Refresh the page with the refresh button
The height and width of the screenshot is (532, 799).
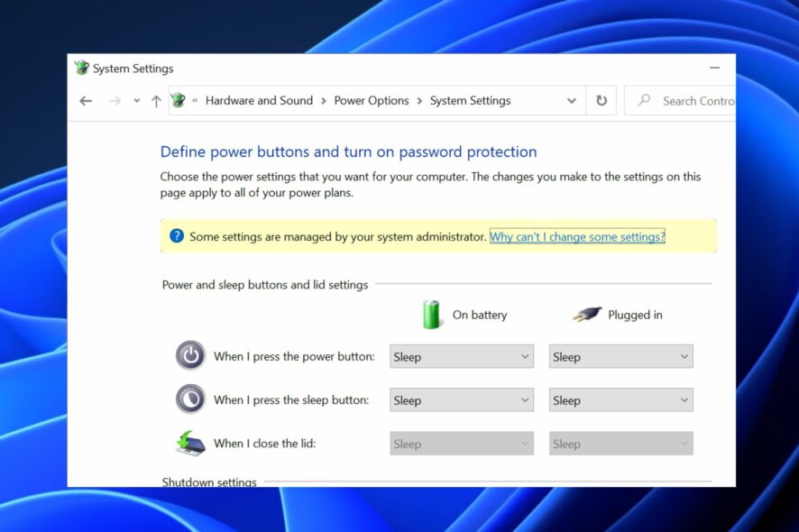click(x=602, y=101)
